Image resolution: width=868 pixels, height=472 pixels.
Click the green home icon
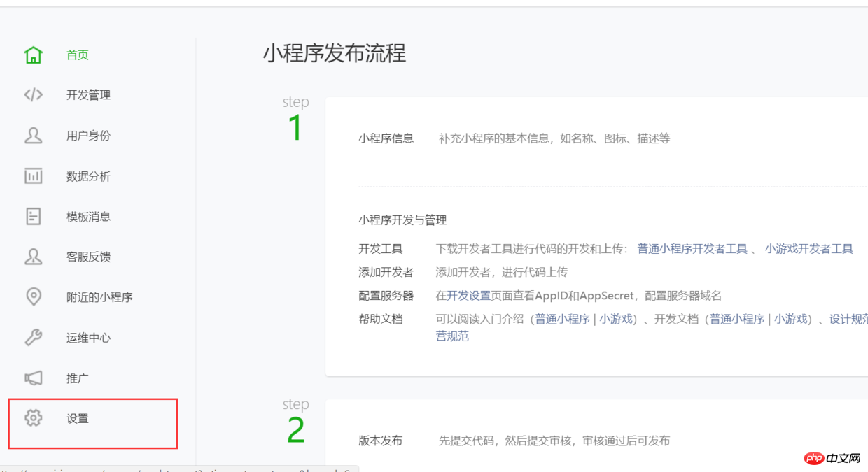click(33, 55)
